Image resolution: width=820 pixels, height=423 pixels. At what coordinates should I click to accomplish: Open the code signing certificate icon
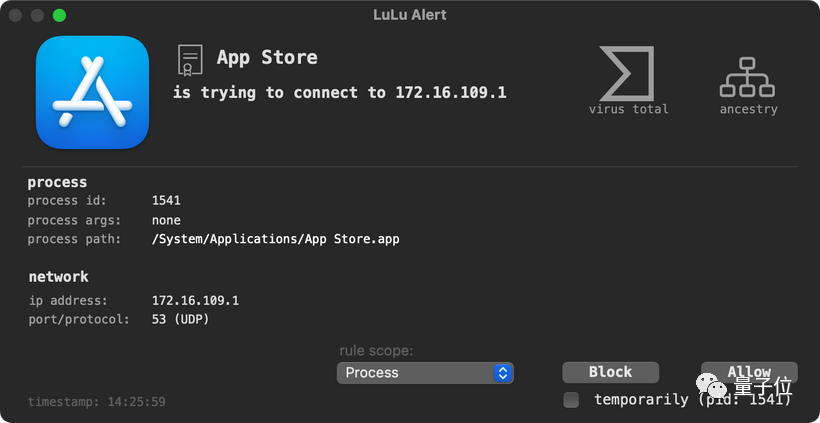188,59
